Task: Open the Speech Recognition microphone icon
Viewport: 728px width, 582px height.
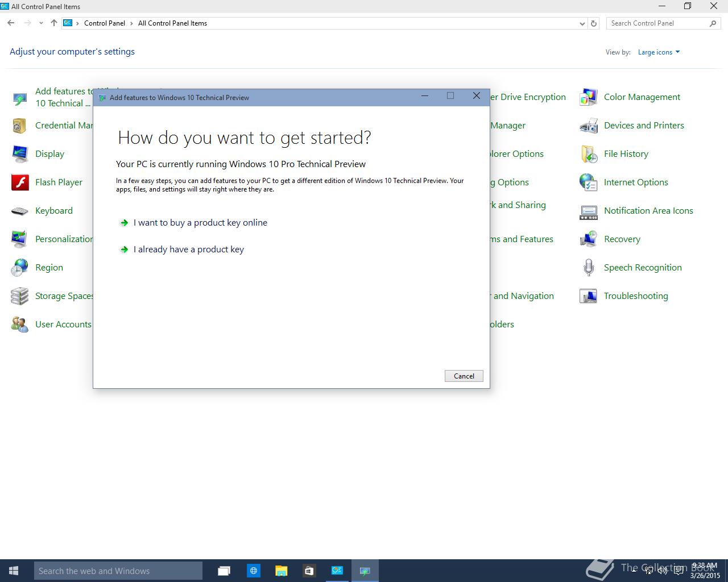Action: [x=588, y=268]
